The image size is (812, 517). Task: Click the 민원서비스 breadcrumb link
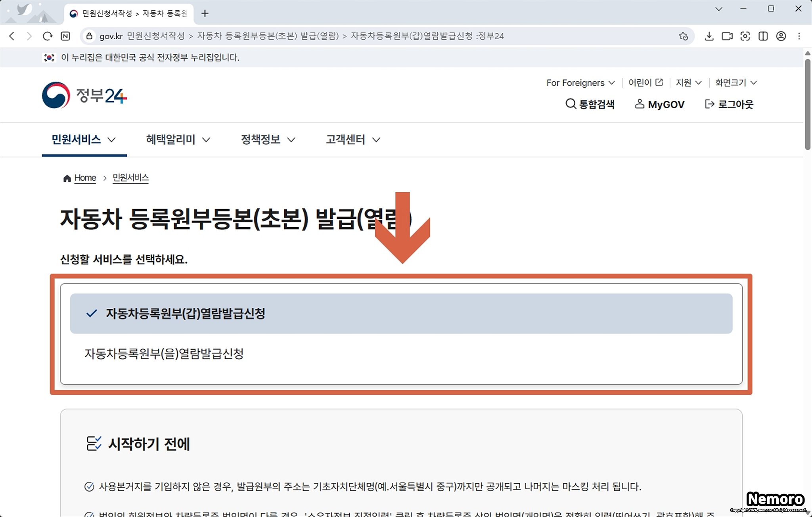(130, 178)
